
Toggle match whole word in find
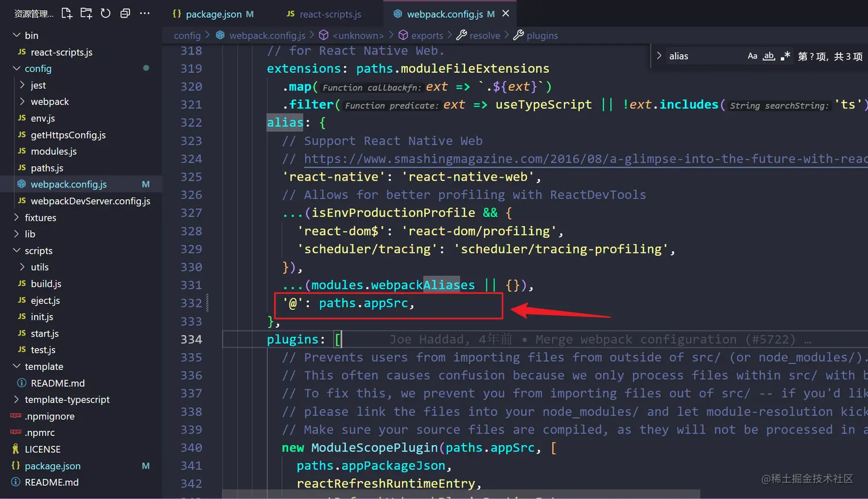click(769, 56)
